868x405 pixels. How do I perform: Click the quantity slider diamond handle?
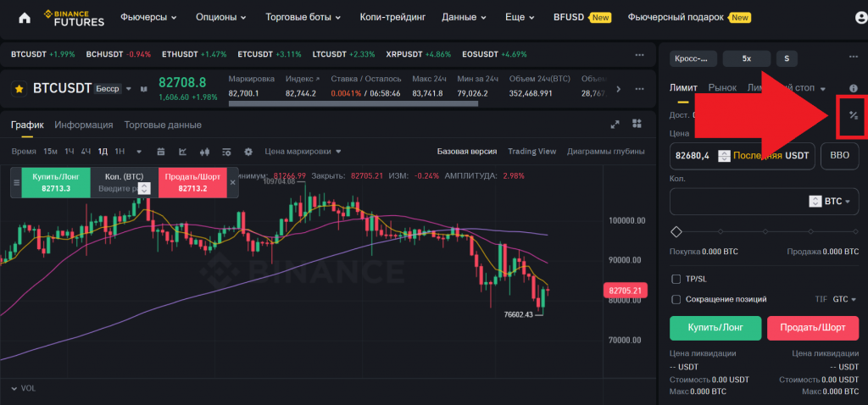click(676, 231)
